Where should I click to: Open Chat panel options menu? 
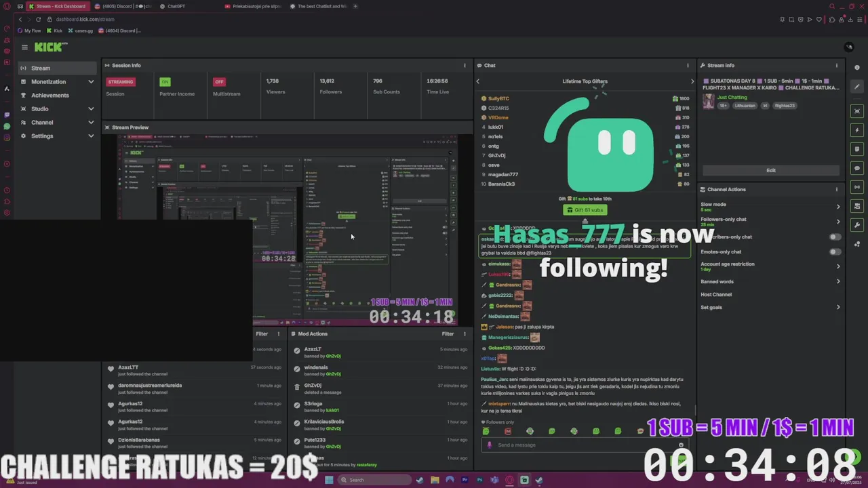[x=688, y=66]
